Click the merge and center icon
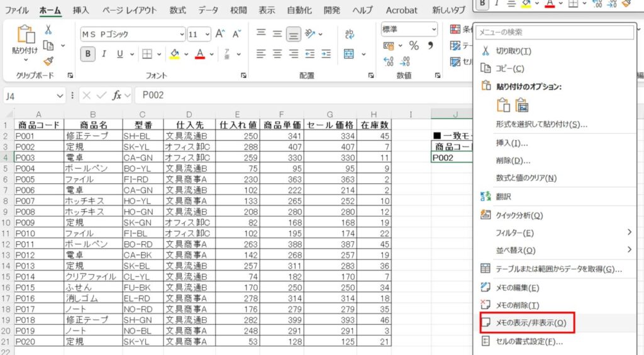The width and height of the screenshot is (644, 355). pos(349,54)
